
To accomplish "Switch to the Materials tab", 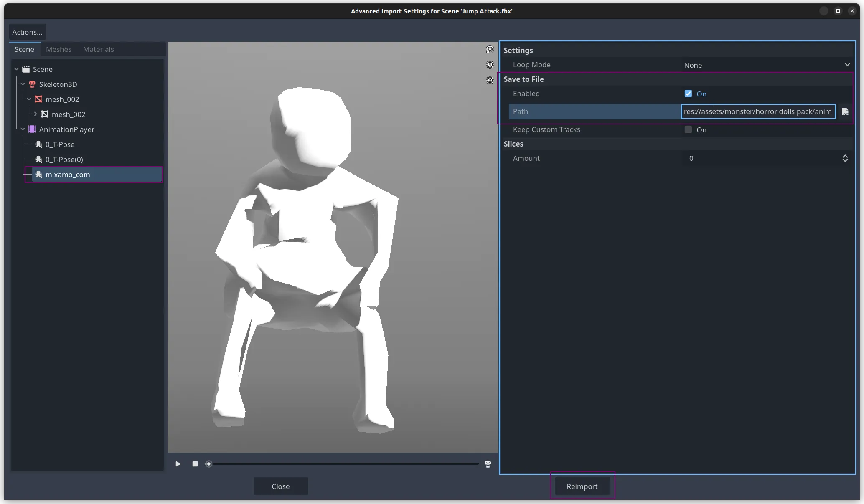I will point(98,49).
